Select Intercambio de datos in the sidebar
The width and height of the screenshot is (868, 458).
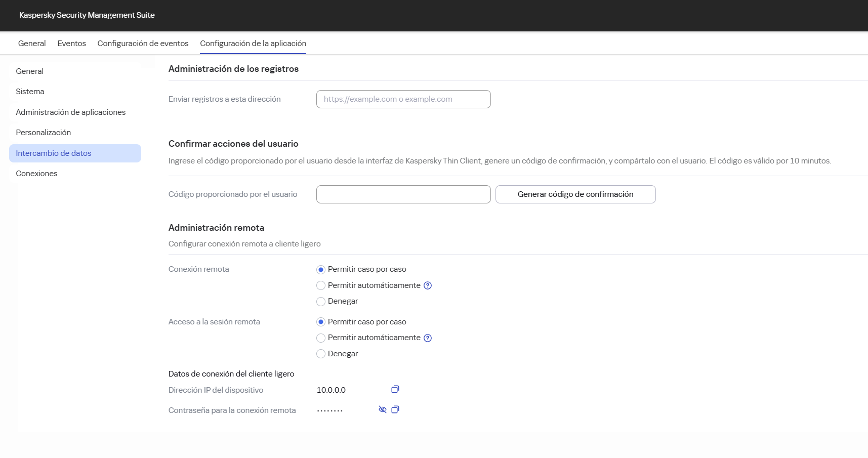[x=53, y=153]
